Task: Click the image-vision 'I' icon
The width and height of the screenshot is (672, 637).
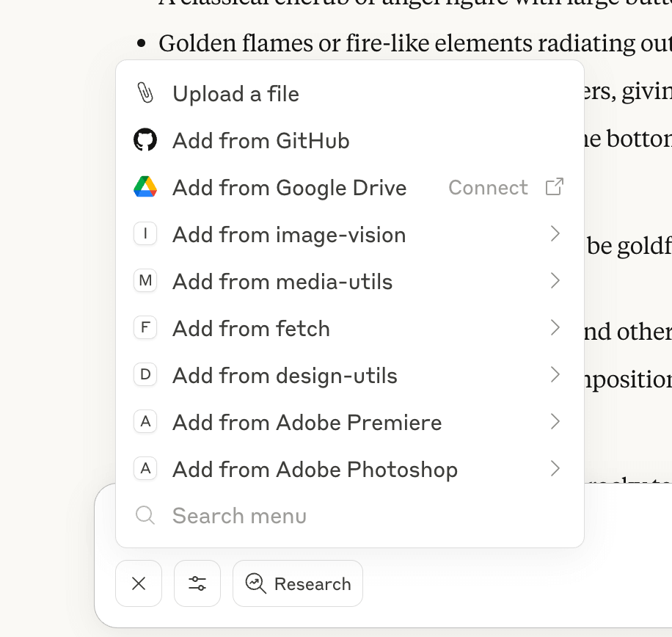Action: 145,234
